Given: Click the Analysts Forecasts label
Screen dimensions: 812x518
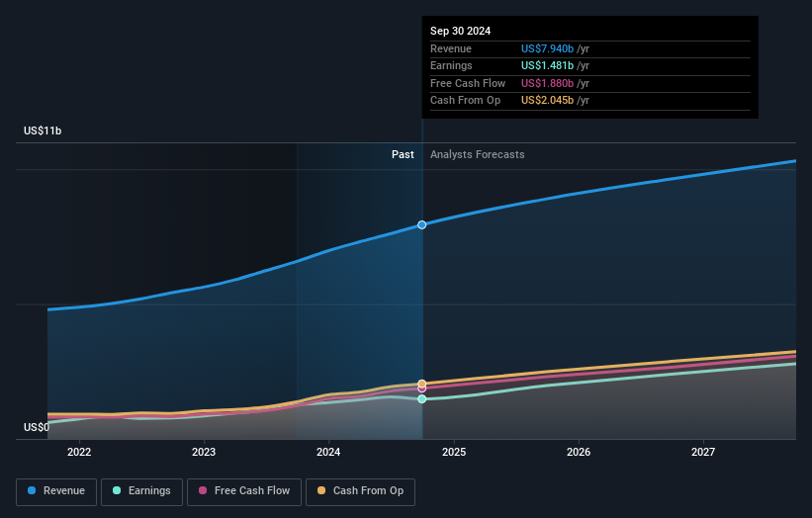Looking at the screenshot, I should tap(477, 155).
